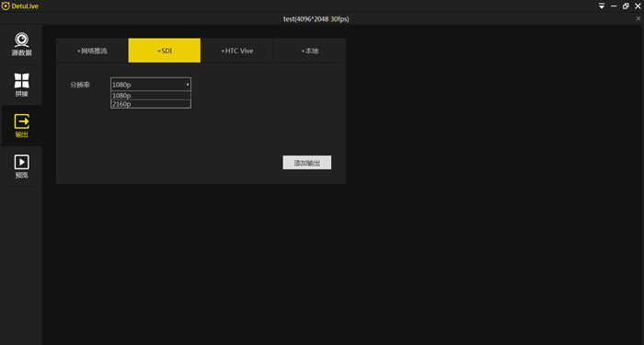Click the DetuLive logo icon

[x=6, y=6]
